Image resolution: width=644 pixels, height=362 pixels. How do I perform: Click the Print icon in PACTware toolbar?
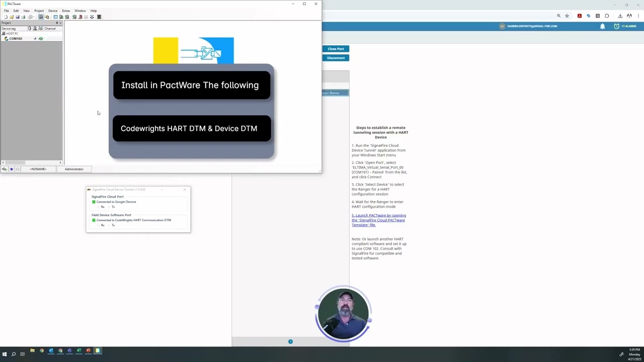(x=23, y=17)
